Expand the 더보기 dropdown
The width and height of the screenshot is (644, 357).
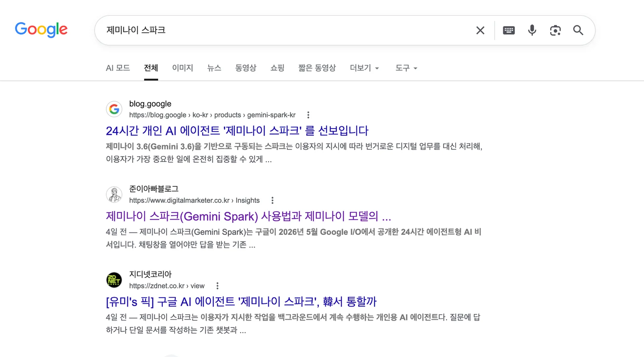point(364,68)
